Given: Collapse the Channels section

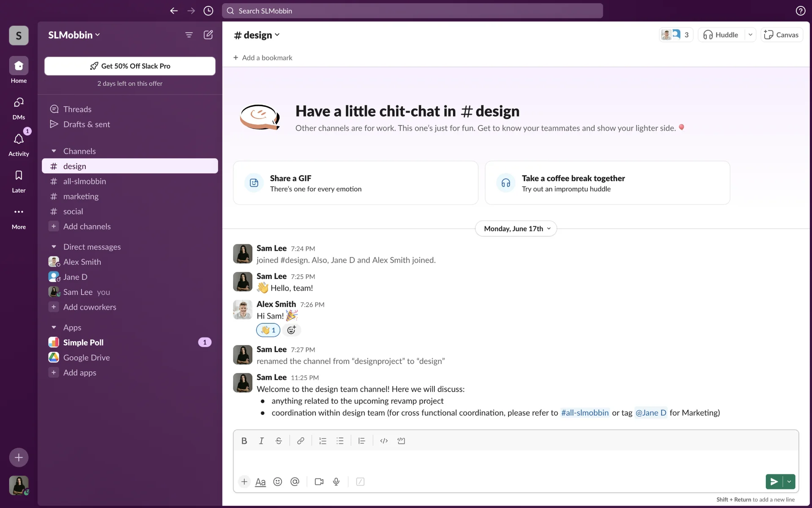Looking at the screenshot, I should point(54,151).
